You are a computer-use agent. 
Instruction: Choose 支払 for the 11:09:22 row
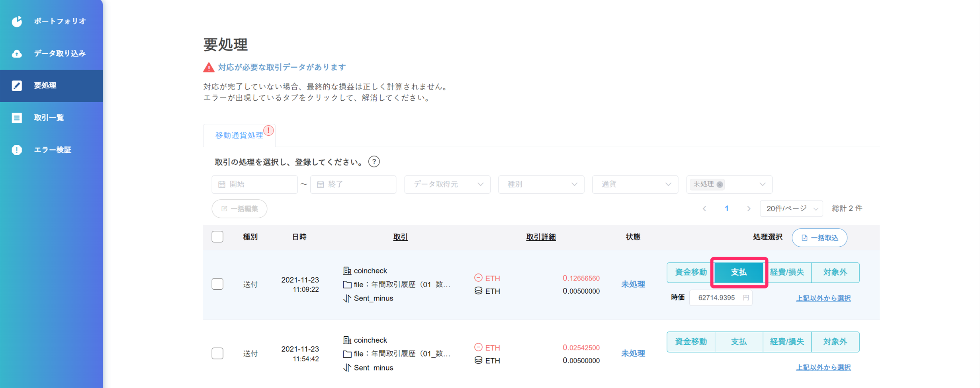(739, 273)
